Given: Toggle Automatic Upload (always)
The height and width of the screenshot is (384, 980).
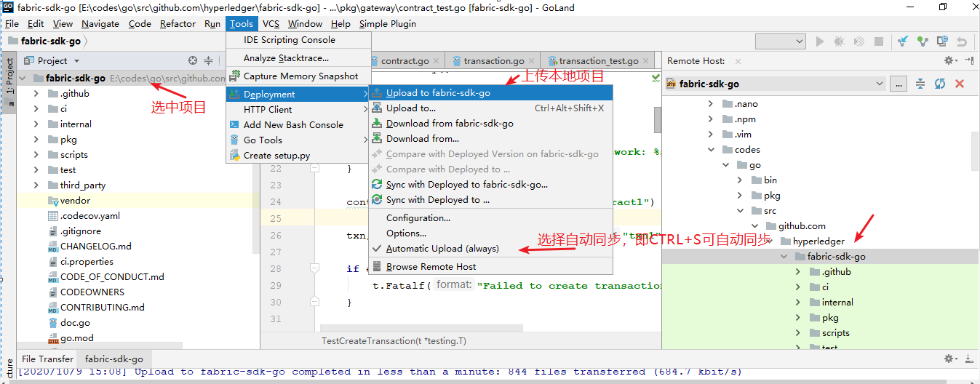Looking at the screenshot, I should coord(491,248).
